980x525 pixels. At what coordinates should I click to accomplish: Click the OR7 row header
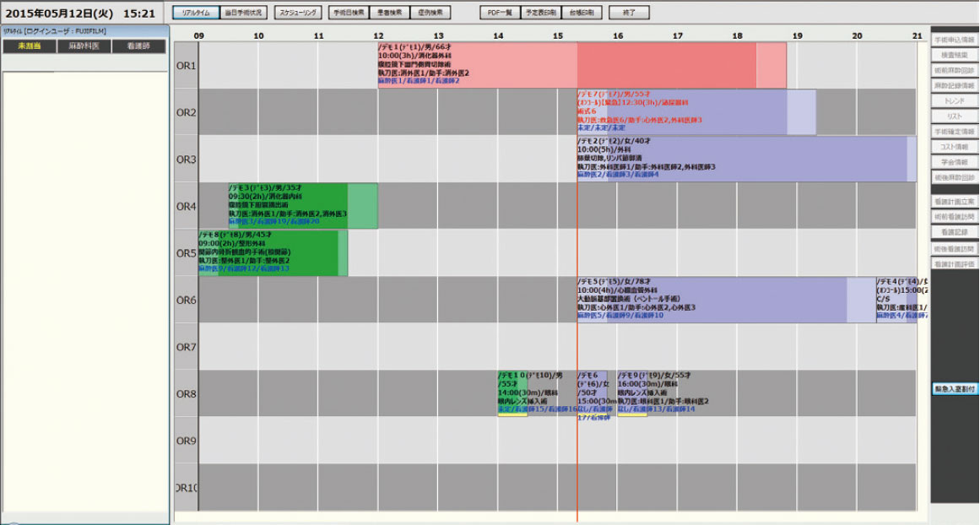[186, 347]
